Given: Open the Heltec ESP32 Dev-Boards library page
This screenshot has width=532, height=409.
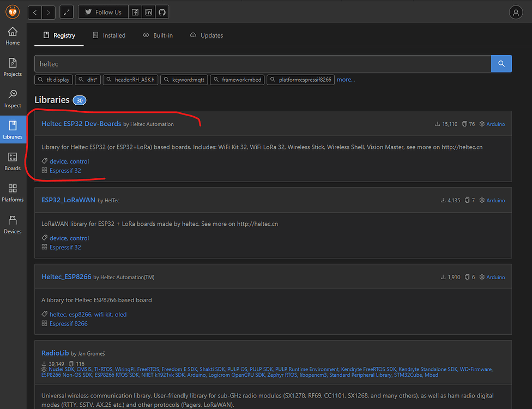Looking at the screenshot, I should click(x=81, y=123).
